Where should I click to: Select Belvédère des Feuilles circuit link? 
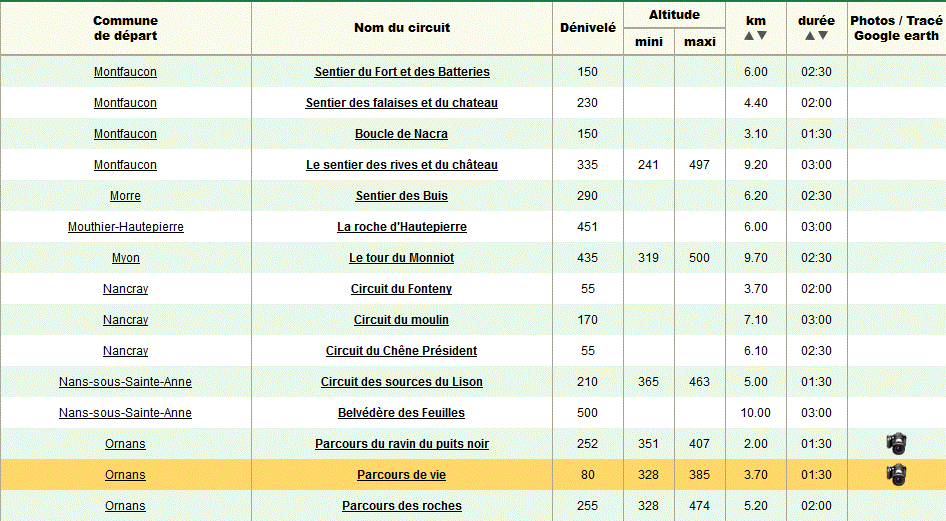[401, 413]
